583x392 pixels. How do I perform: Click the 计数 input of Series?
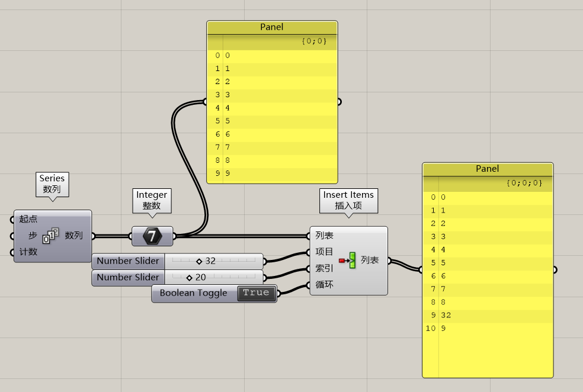point(28,252)
